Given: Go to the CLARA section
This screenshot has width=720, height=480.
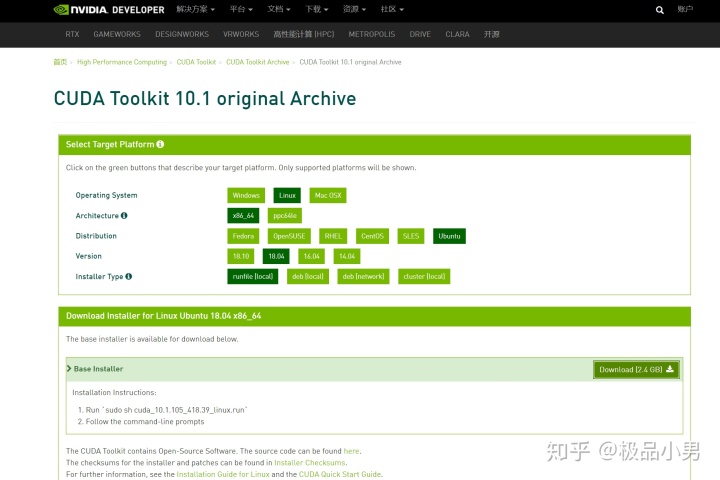Looking at the screenshot, I should 457,34.
